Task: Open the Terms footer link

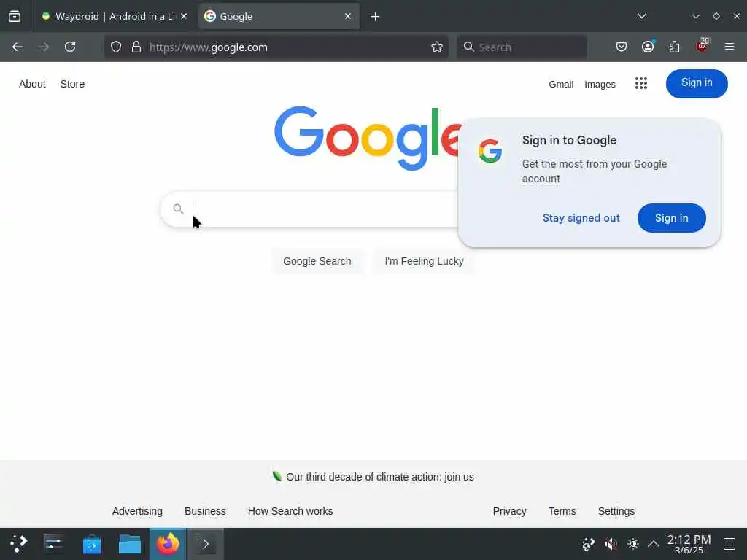Action: click(x=562, y=511)
